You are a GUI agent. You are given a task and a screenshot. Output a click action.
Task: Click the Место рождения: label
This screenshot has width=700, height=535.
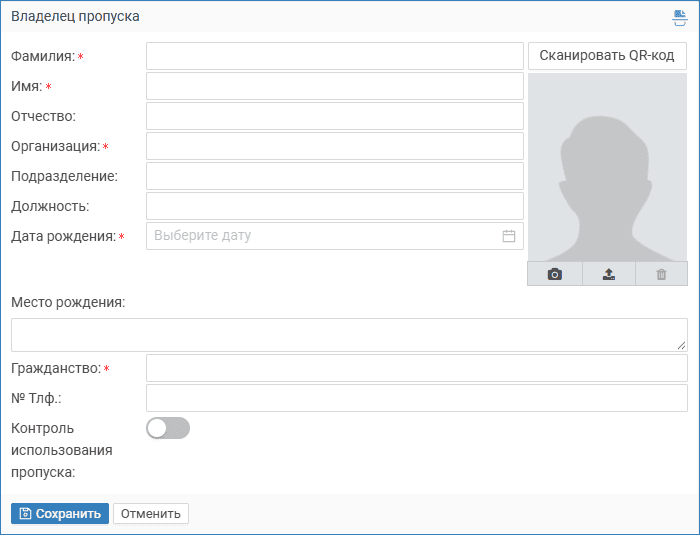(x=68, y=302)
